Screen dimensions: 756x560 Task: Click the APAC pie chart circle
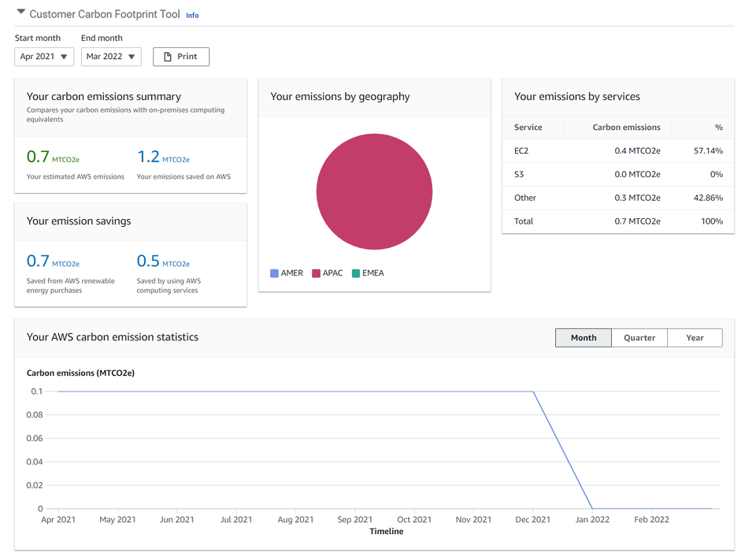coord(374,191)
